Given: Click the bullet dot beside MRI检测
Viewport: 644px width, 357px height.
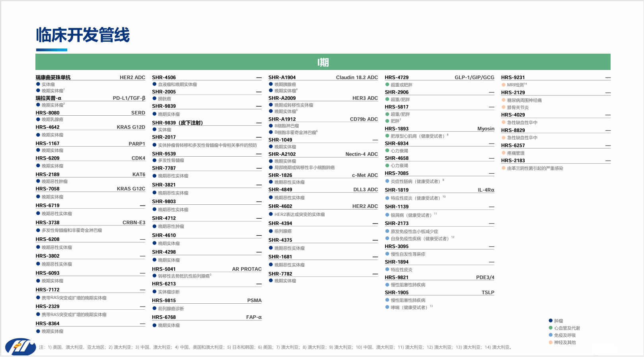Looking at the screenshot, I should pos(504,85).
